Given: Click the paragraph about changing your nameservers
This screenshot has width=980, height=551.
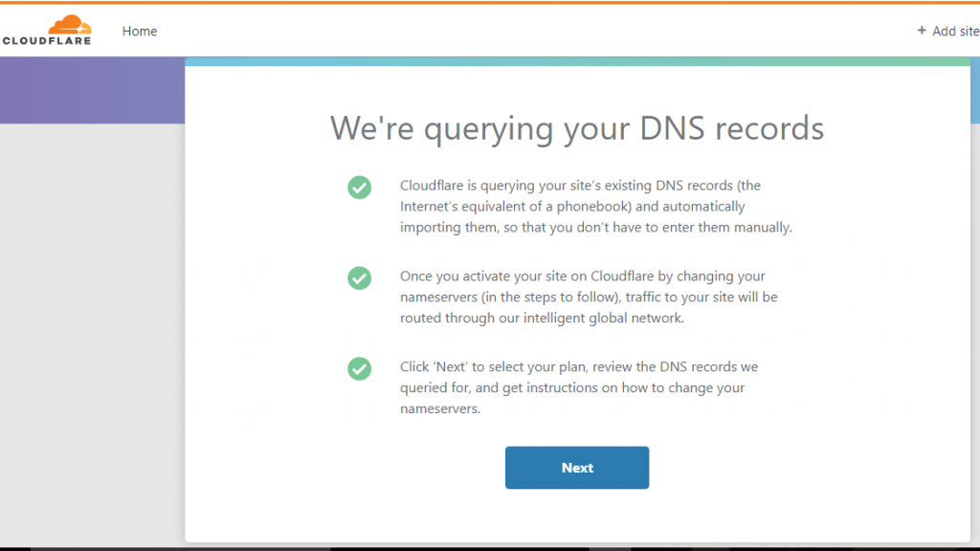Looking at the screenshot, I should click(589, 297).
